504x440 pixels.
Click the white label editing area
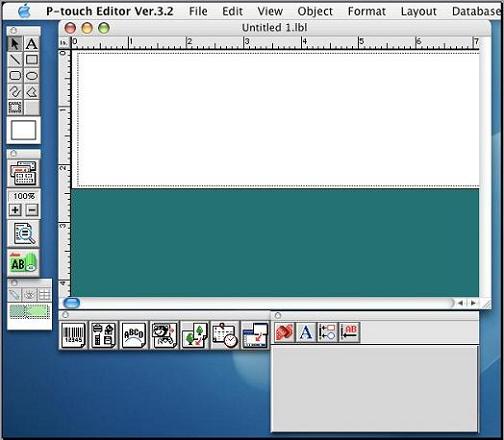click(x=278, y=120)
